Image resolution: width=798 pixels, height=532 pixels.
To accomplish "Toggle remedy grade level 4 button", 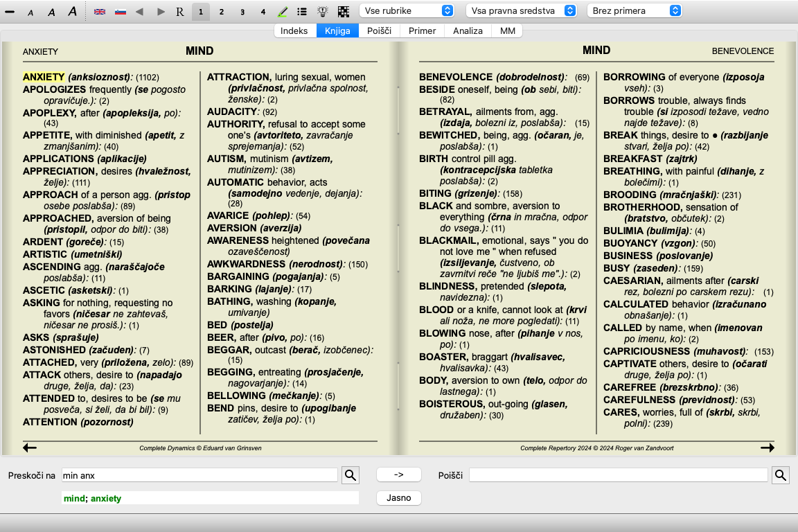I will 263,12.
